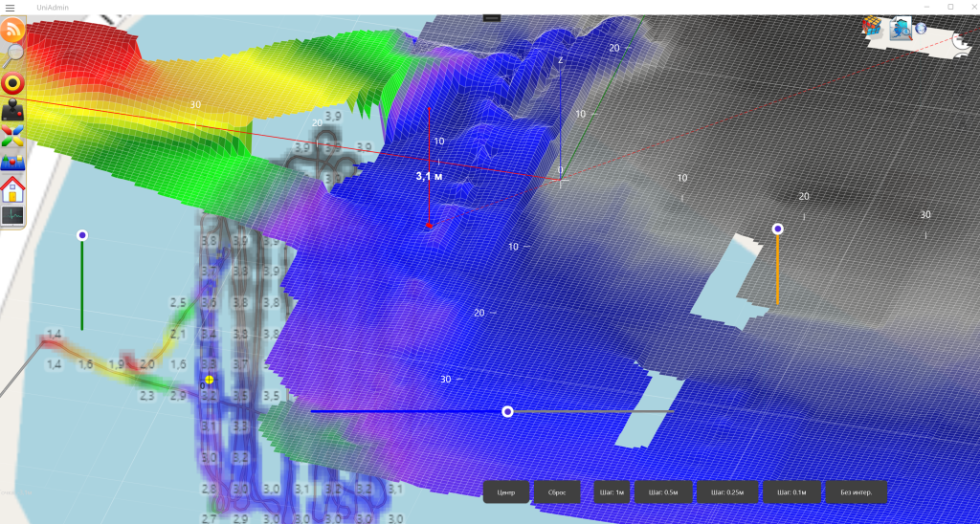
Task: Select grid step Шаг: 1м
Action: [x=611, y=492]
